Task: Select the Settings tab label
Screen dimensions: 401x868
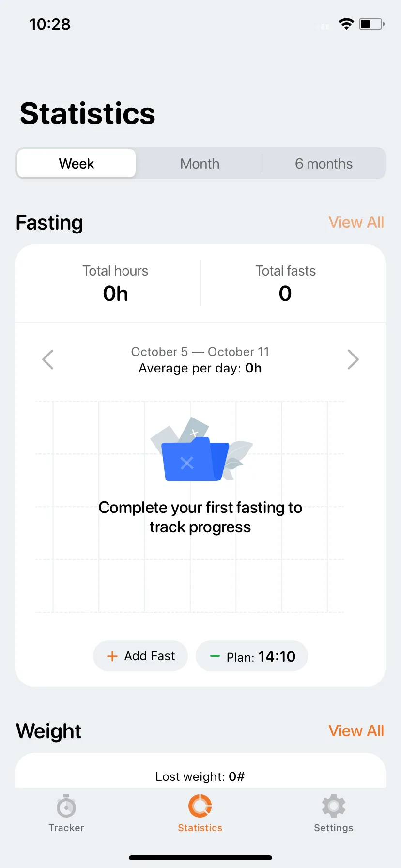Action: pyautogui.click(x=334, y=828)
